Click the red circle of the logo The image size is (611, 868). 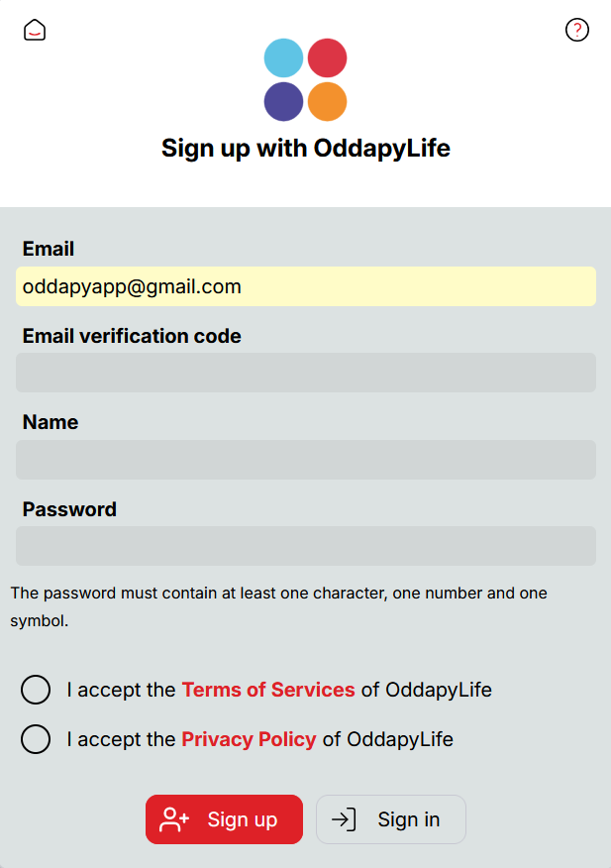click(327, 57)
